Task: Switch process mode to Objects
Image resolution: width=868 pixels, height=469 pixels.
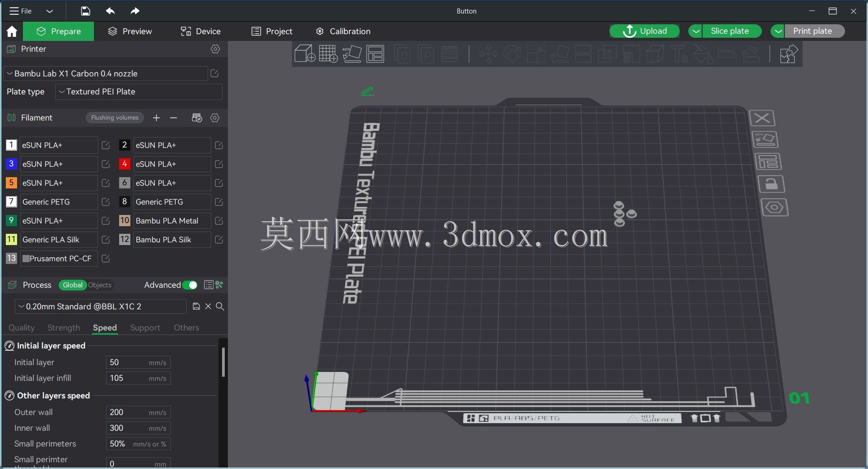Action: pyautogui.click(x=99, y=285)
